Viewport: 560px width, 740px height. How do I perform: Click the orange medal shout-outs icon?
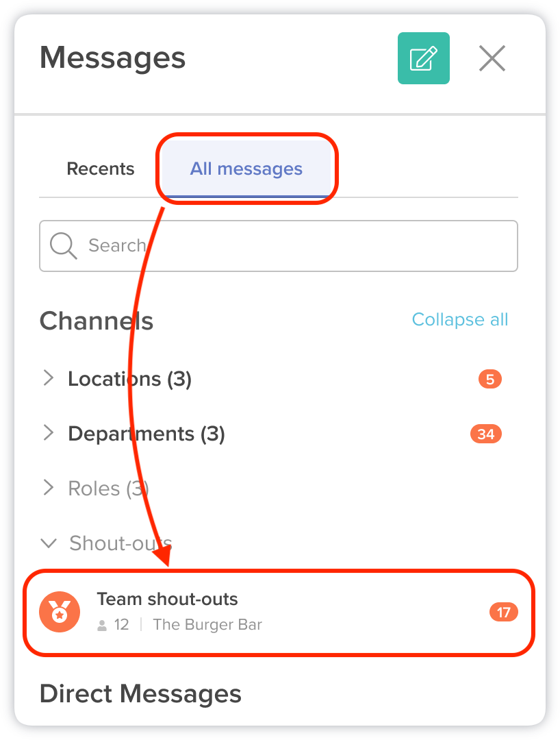pyautogui.click(x=60, y=611)
